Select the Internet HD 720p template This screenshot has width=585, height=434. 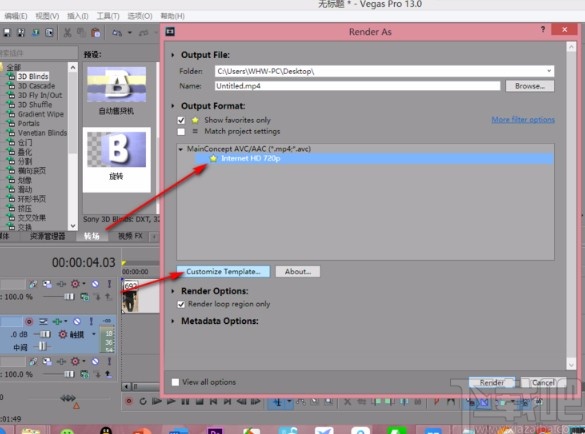tap(373, 159)
